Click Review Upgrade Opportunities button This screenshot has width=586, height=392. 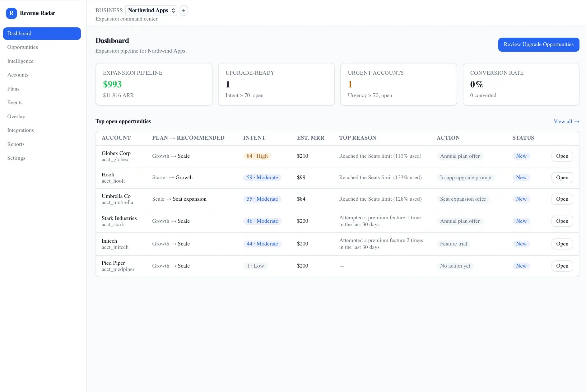tap(539, 44)
